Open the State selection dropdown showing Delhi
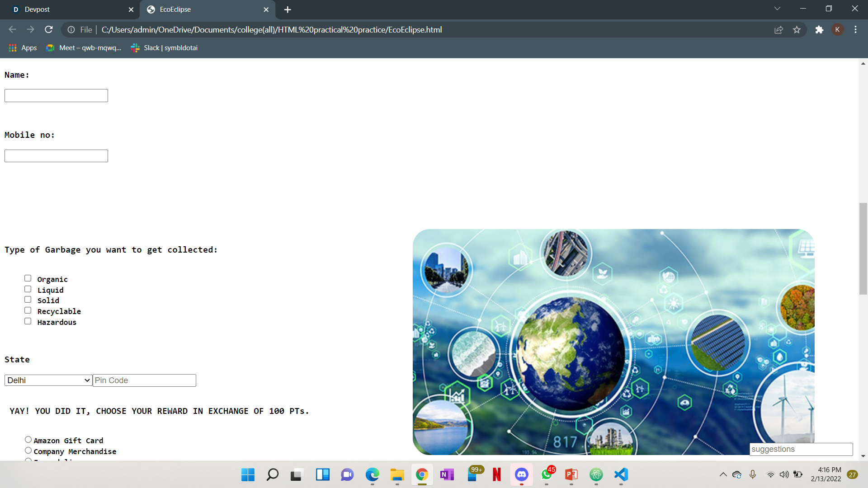The height and width of the screenshot is (488, 868). pyautogui.click(x=47, y=380)
